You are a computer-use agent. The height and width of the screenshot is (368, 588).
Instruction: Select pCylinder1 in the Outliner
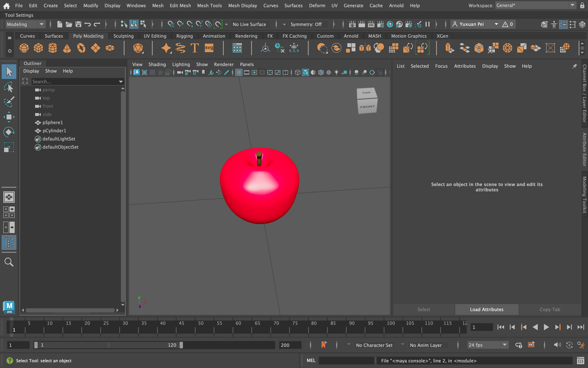(x=54, y=131)
